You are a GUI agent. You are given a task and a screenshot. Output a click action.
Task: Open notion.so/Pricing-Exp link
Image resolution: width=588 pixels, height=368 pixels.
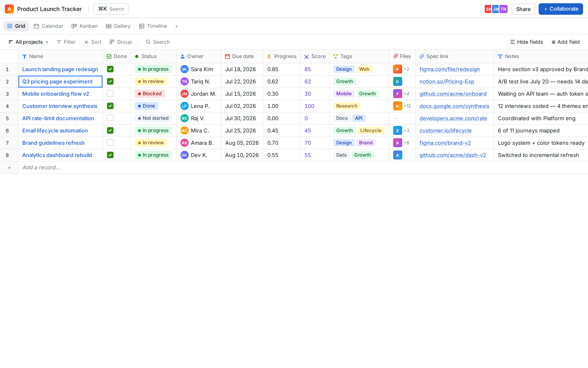[x=447, y=82]
